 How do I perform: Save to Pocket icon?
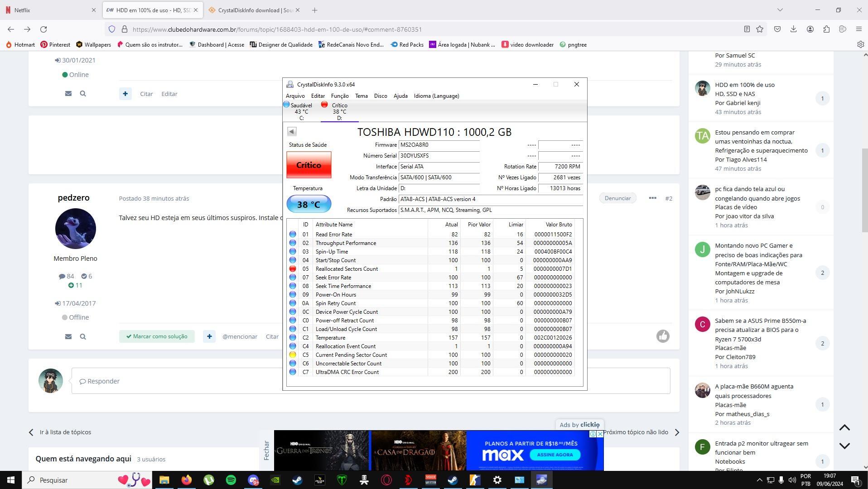pyautogui.click(x=777, y=29)
